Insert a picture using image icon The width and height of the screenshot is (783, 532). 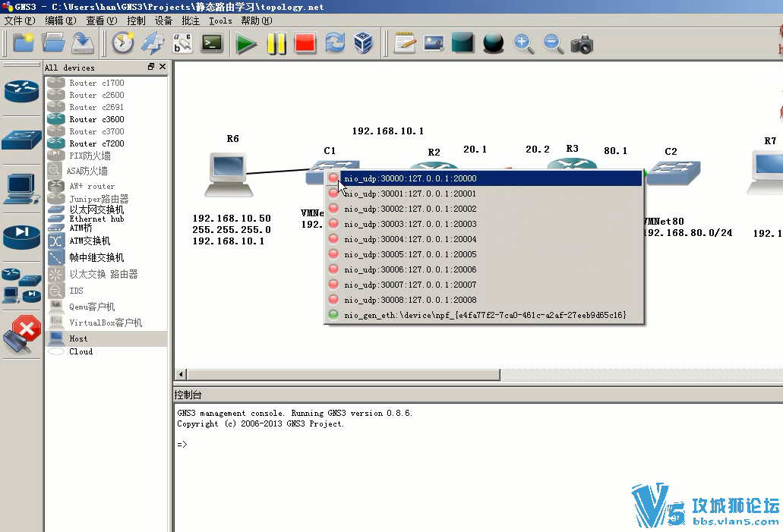tap(434, 43)
